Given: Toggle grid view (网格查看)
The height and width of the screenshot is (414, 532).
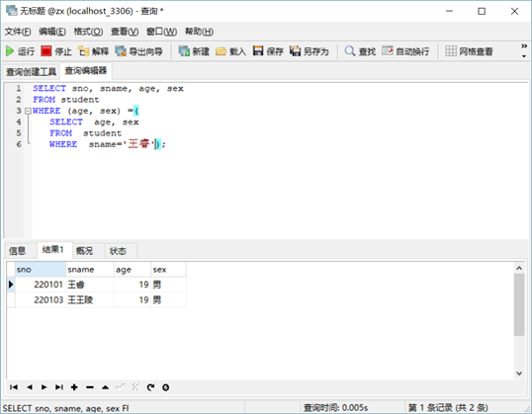Looking at the screenshot, I should coord(451,51).
